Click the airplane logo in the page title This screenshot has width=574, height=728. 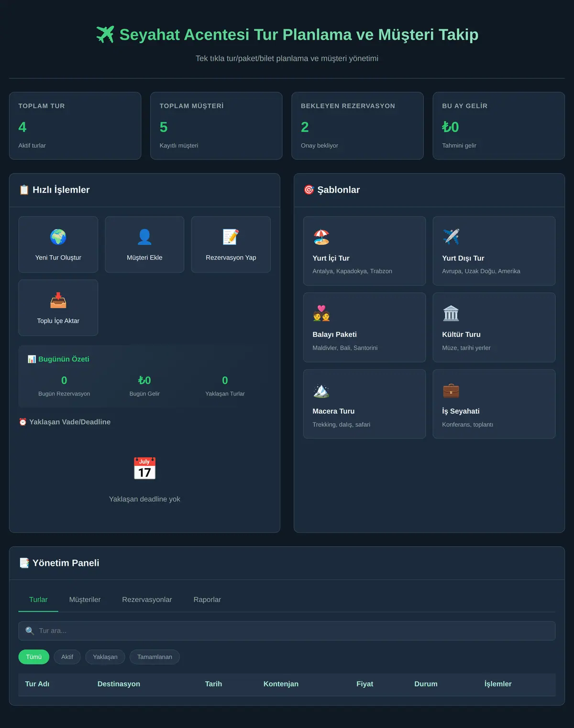tap(105, 34)
